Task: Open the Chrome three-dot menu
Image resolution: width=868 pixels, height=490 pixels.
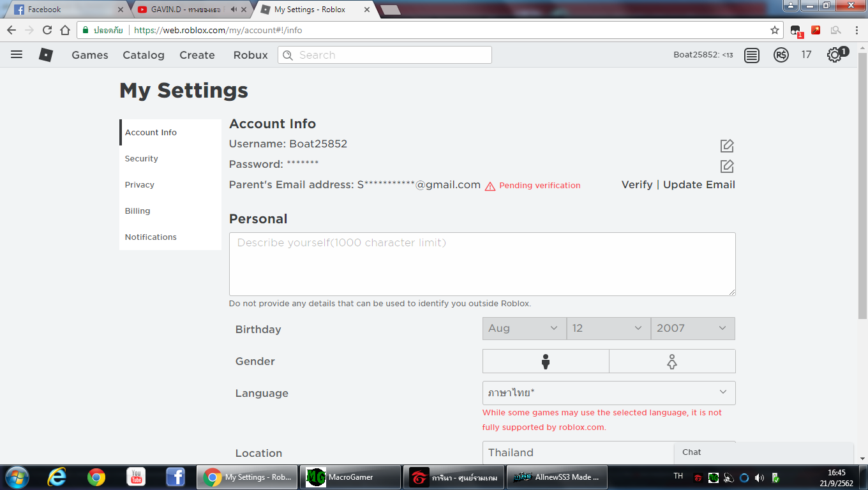Action: pos(857,30)
